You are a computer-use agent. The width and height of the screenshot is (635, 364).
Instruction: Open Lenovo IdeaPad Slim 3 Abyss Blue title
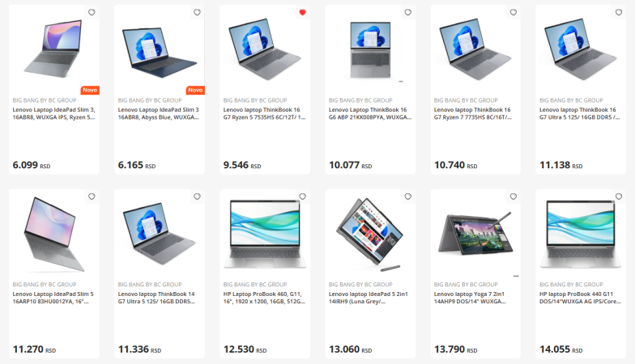[x=159, y=113]
